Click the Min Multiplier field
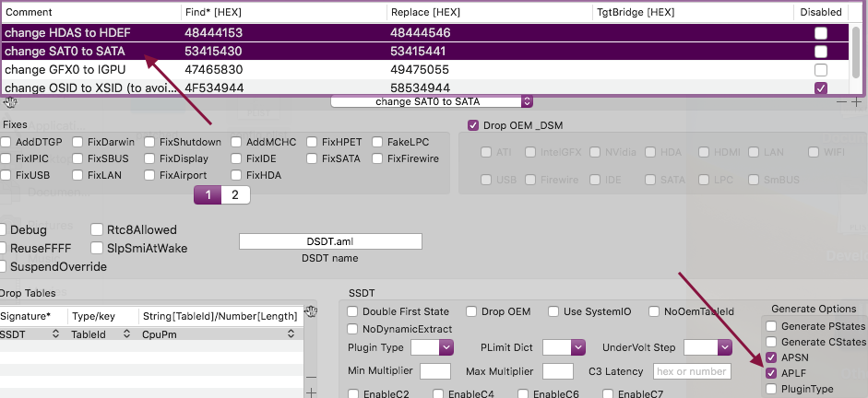868x398 pixels. point(435,371)
